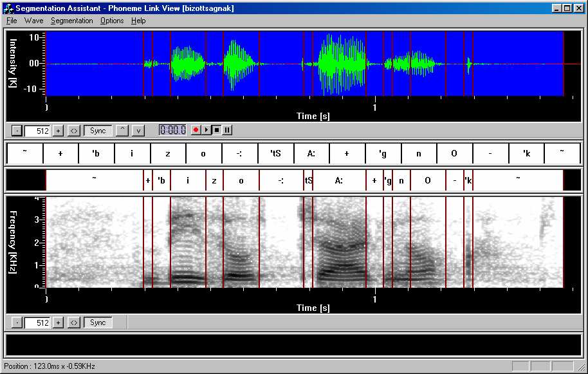Click the minus zoom button in waveform toolbar
Screen dimensions: 588x374
(17, 131)
